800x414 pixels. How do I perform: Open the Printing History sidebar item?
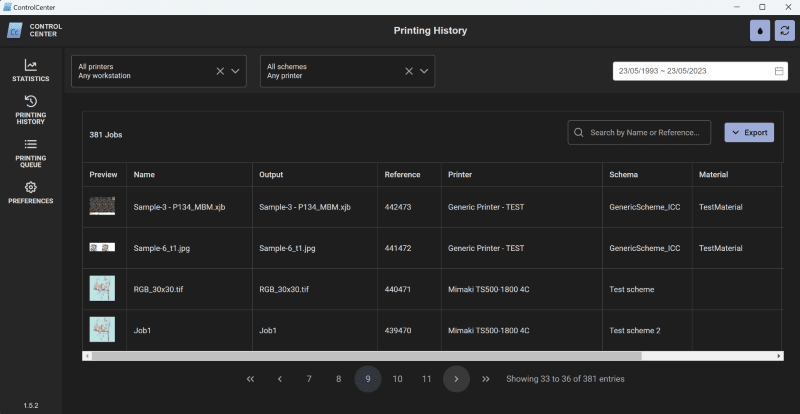(30, 110)
